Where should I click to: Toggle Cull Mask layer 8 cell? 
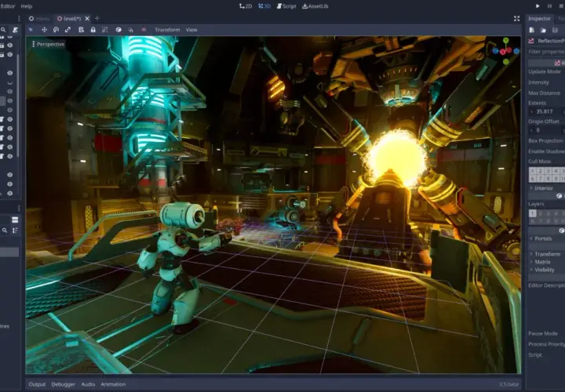[548, 178]
